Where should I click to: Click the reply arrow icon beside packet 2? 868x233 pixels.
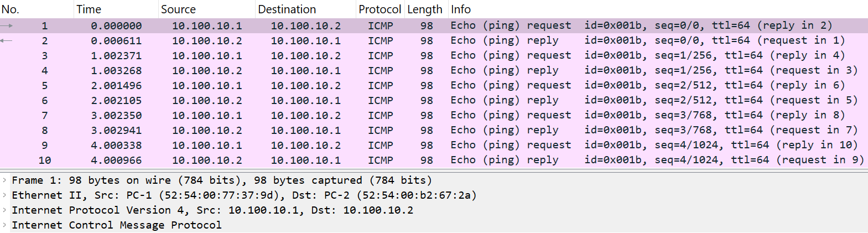[x=7, y=40]
